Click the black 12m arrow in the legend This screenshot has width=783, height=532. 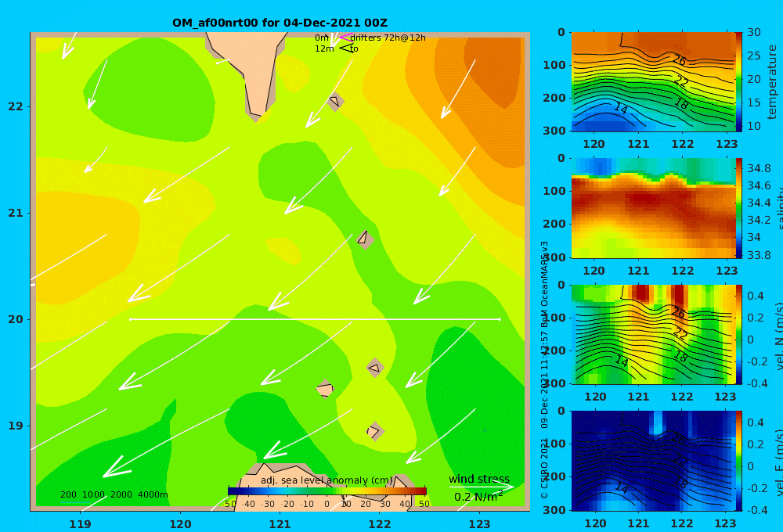point(345,48)
